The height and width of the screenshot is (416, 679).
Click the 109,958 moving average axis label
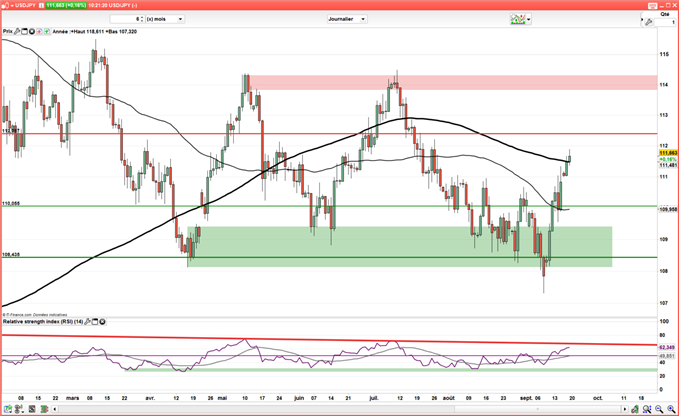(x=668, y=210)
